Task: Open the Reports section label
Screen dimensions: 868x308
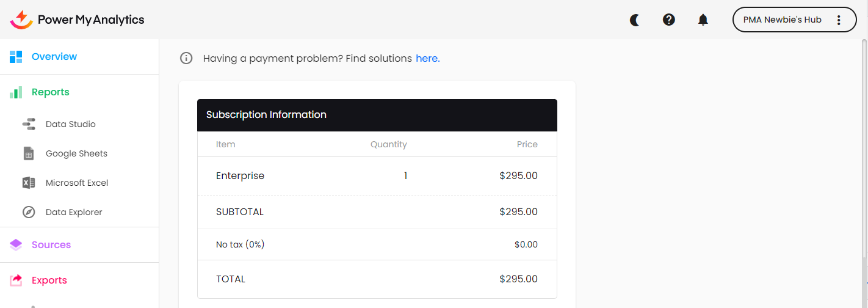Action: point(51,92)
